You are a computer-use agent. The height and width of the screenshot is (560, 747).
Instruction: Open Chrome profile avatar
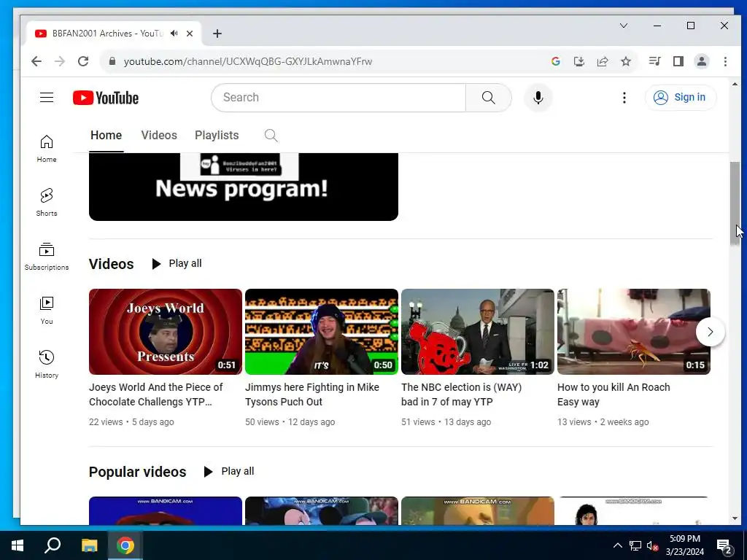point(702,61)
